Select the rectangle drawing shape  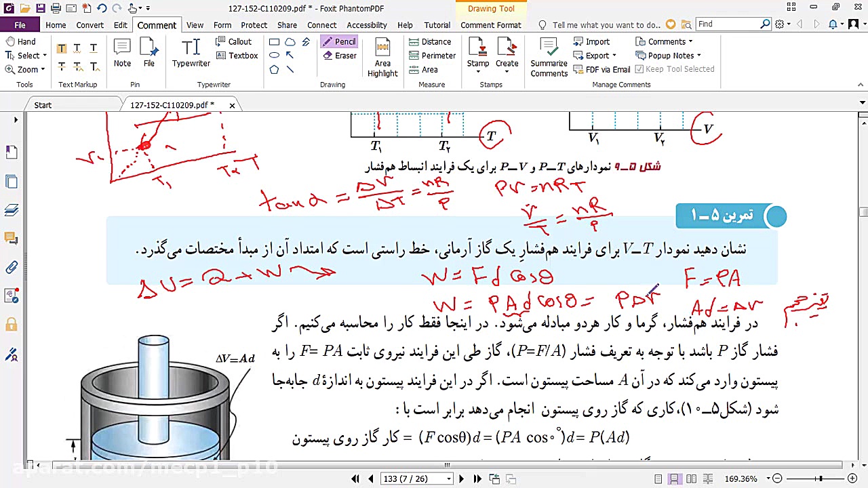[274, 41]
